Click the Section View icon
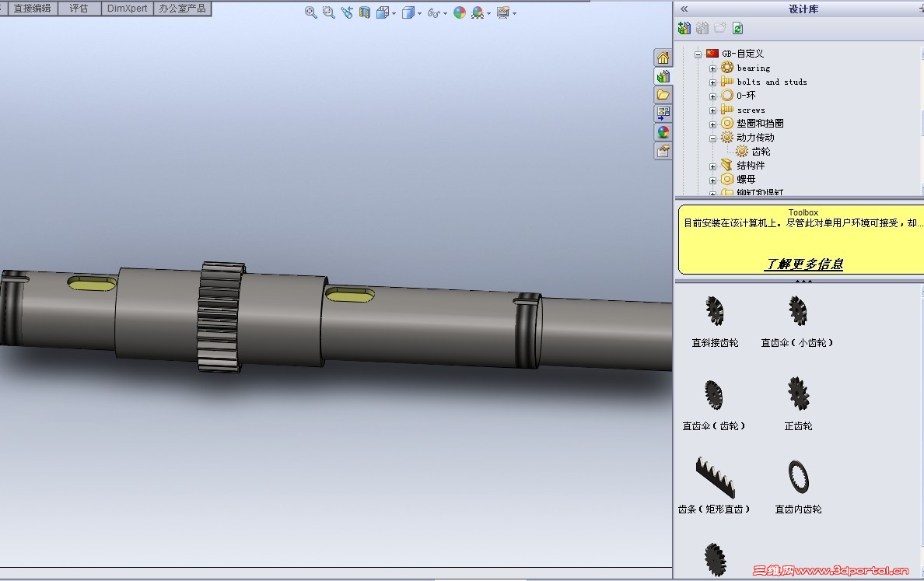The image size is (924, 581). (365, 12)
